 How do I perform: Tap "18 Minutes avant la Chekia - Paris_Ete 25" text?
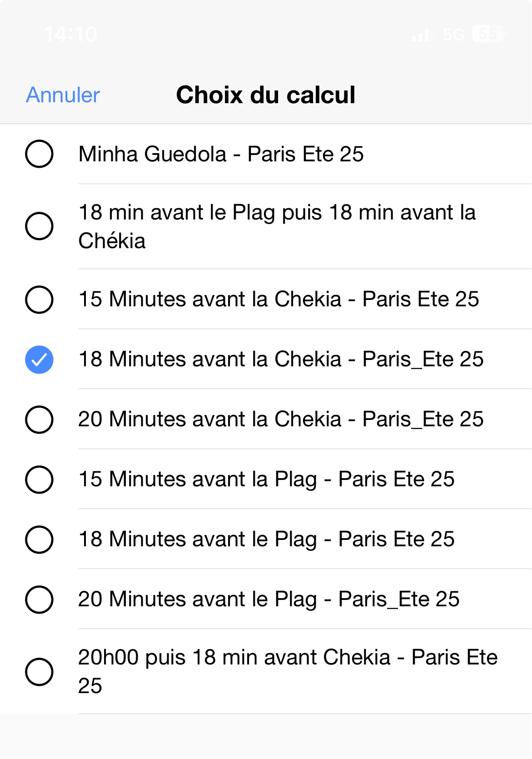click(281, 360)
